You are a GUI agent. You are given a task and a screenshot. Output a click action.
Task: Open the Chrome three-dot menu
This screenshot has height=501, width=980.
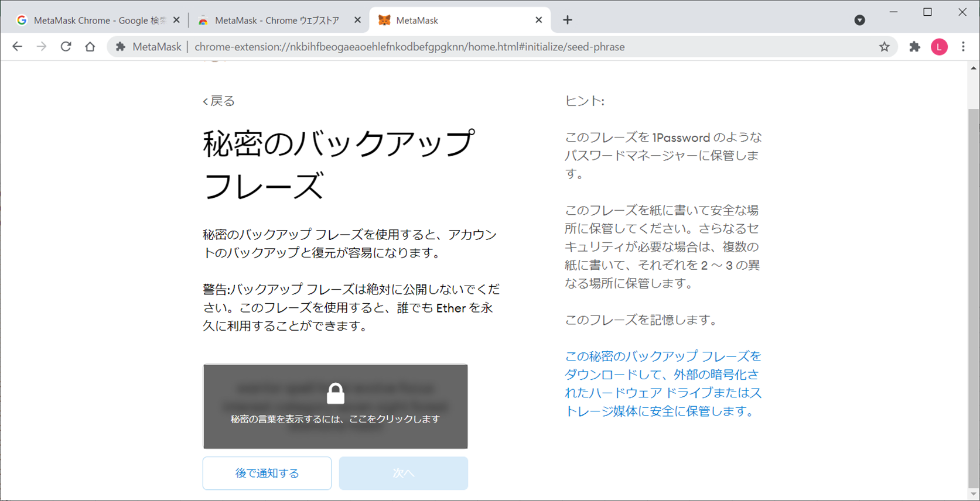tap(964, 47)
